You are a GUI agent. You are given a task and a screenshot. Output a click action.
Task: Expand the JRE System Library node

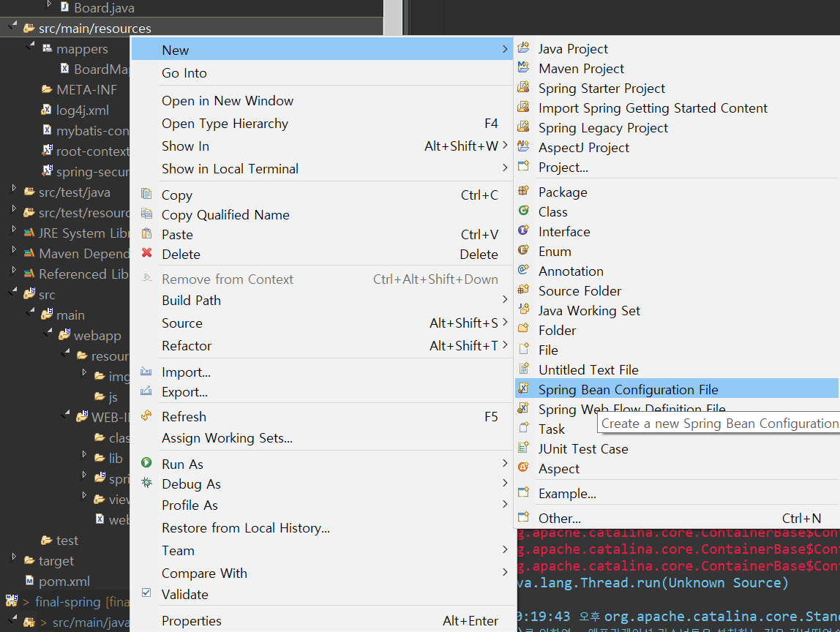pyautogui.click(x=14, y=230)
